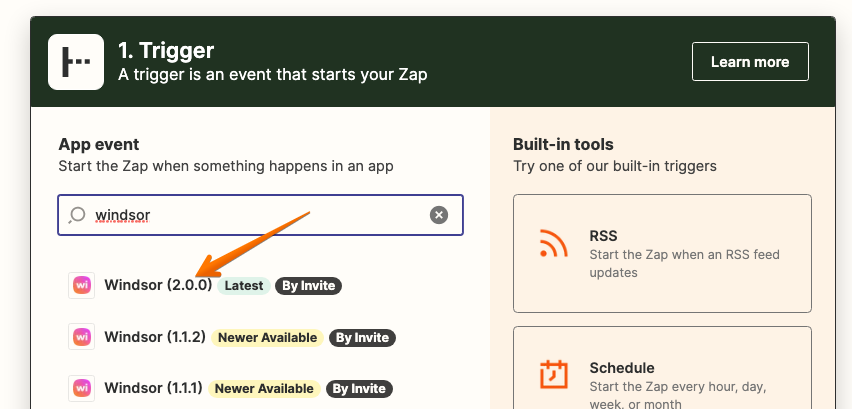The height and width of the screenshot is (409, 852).
Task: Click the Windsor (1.1.1) app logo
Action: pyautogui.click(x=82, y=388)
